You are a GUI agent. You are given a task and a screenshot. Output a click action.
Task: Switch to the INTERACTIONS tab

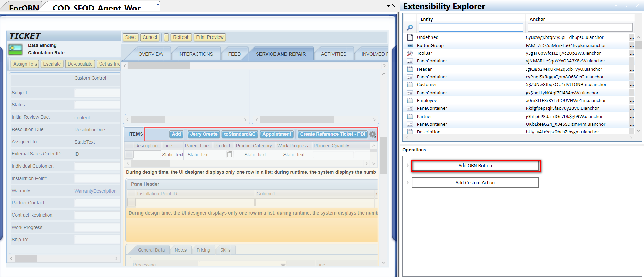click(196, 54)
